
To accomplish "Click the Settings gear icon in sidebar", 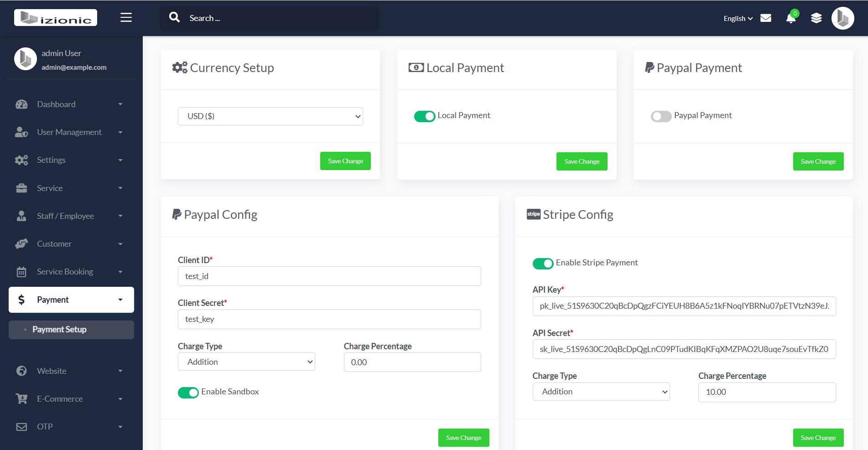I will click(21, 160).
